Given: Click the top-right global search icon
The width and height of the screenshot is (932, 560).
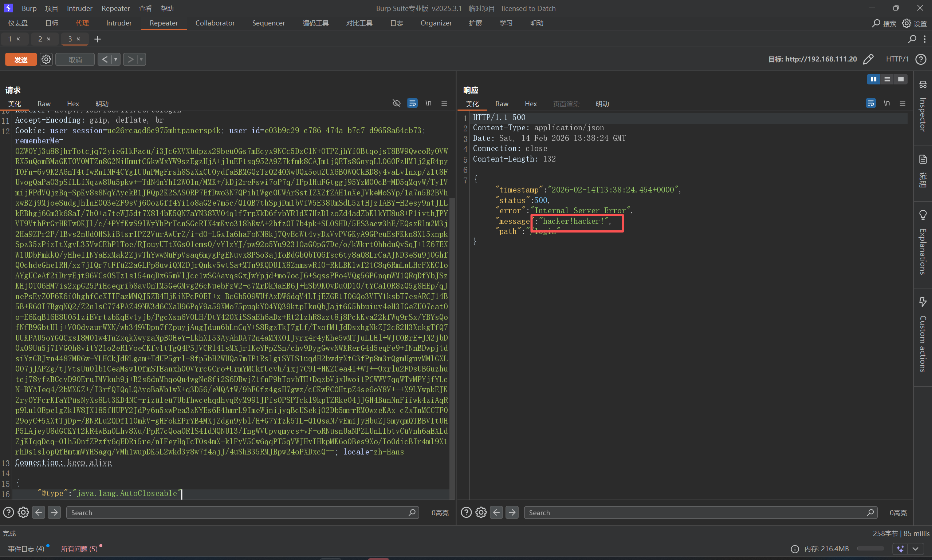Looking at the screenshot, I should 876,23.
